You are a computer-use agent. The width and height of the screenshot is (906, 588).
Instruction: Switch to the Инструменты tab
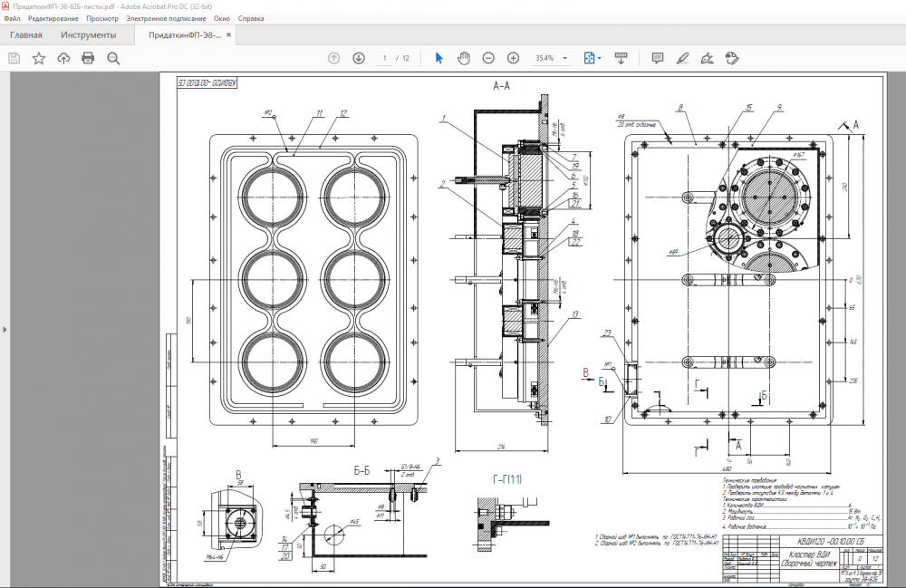pyautogui.click(x=89, y=35)
